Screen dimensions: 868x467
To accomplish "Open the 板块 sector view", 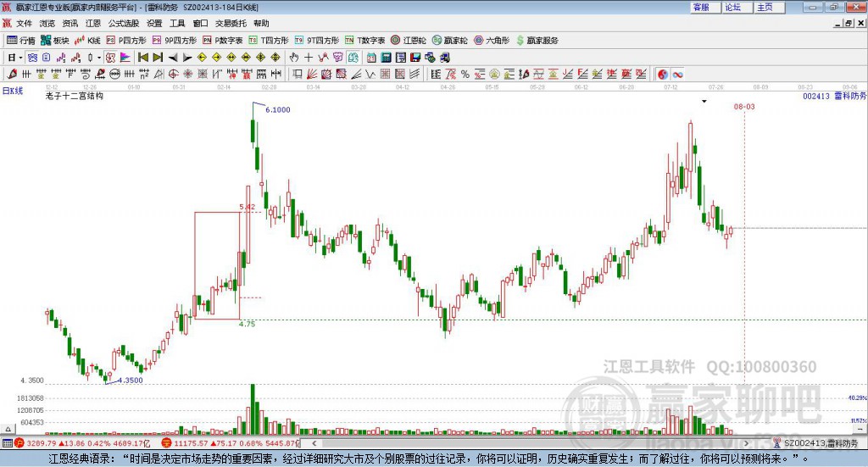I will coord(54,41).
